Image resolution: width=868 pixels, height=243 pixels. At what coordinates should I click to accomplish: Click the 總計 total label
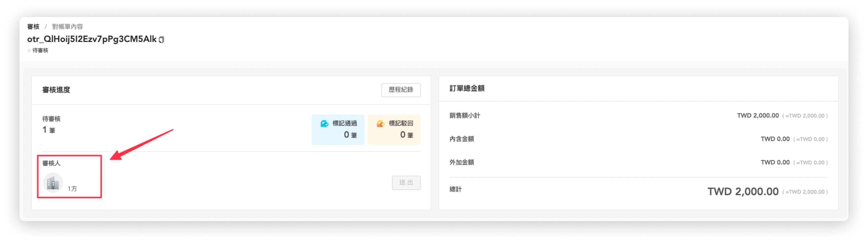click(x=455, y=189)
